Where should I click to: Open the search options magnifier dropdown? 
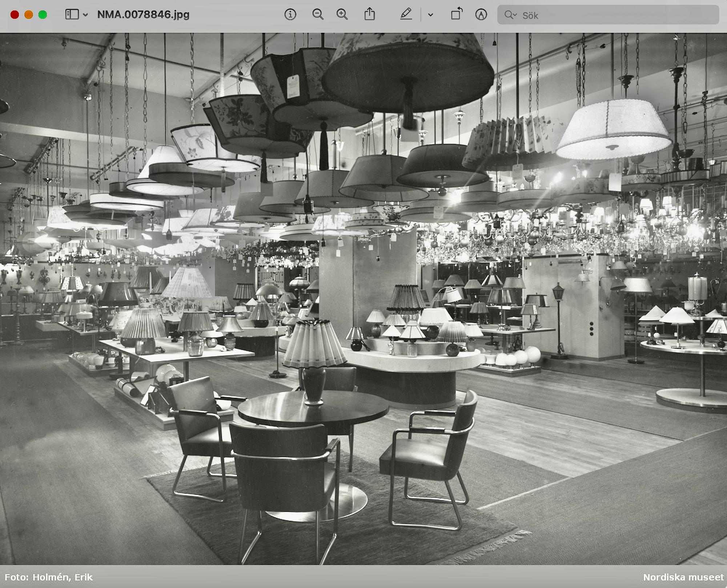(510, 15)
